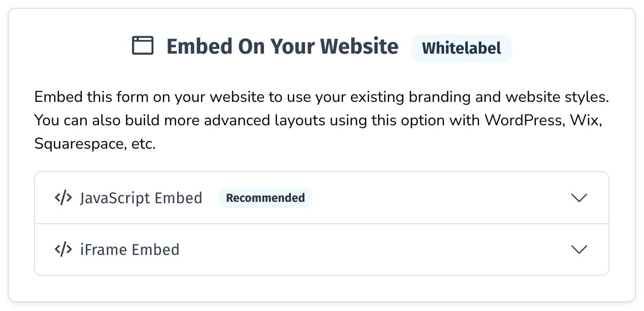Open the JavaScript Embed section label
This screenshot has height=311, width=644.
(141, 198)
